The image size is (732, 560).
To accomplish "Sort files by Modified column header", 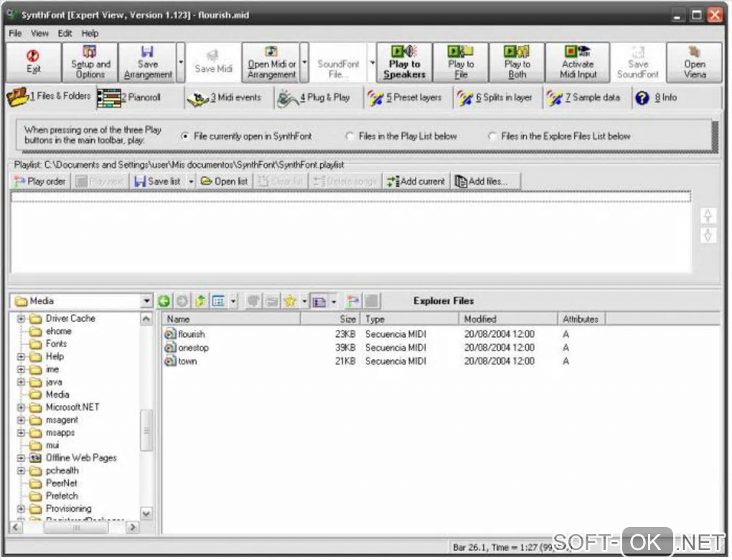I will click(508, 319).
